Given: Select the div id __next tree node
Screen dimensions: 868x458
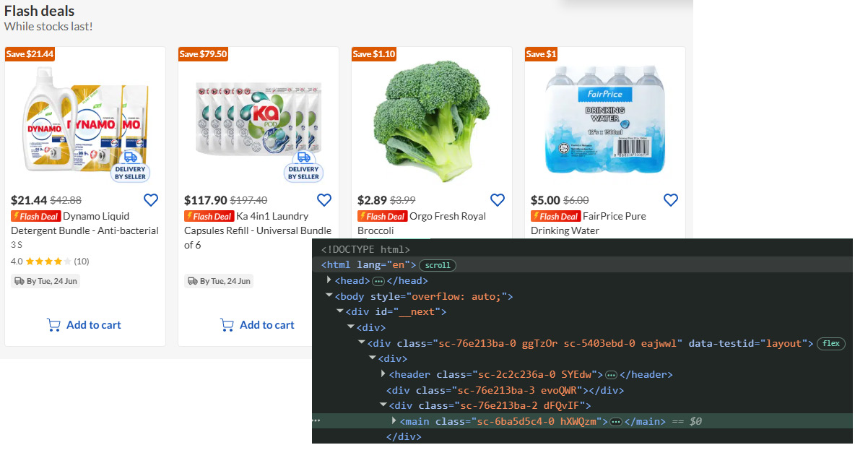Looking at the screenshot, I should click(x=396, y=312).
